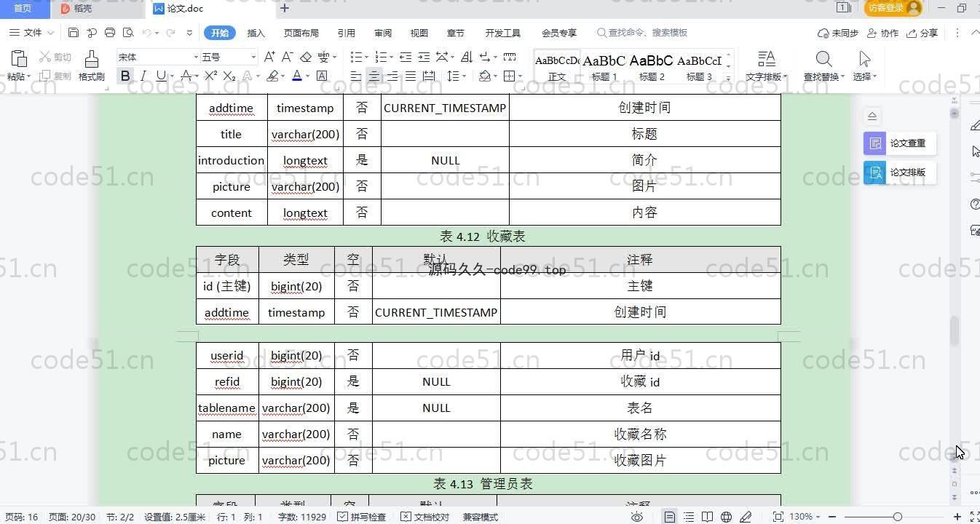
Task: Click the font color A swatch
Action: [296, 76]
